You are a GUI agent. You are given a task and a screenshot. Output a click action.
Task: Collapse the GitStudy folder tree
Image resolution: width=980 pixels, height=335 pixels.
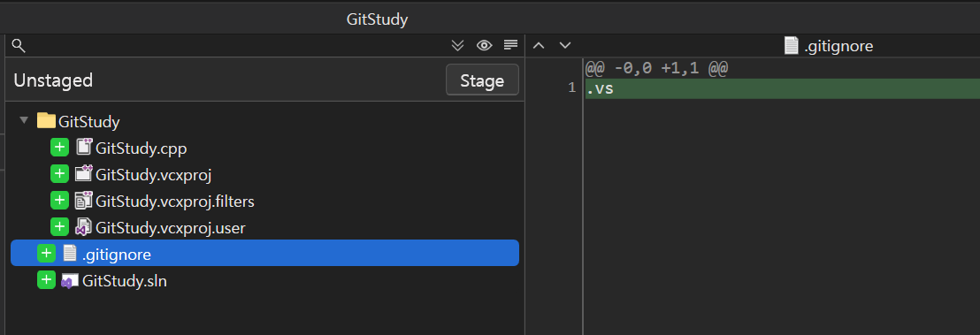point(24,120)
